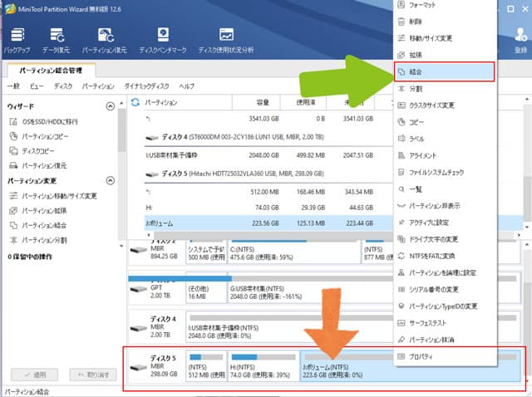The image size is (532, 397).
Task: Choose サーフェステスト menu entry
Action: tap(446, 323)
